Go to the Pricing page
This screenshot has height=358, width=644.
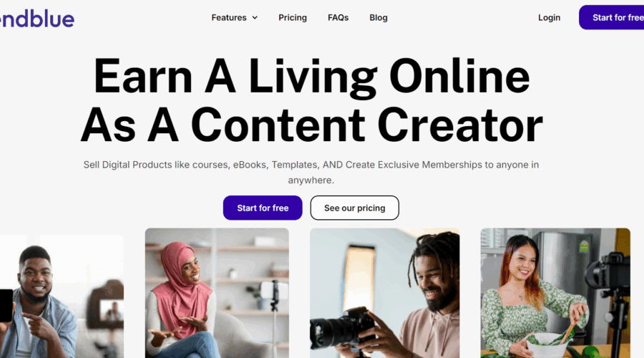tap(293, 18)
